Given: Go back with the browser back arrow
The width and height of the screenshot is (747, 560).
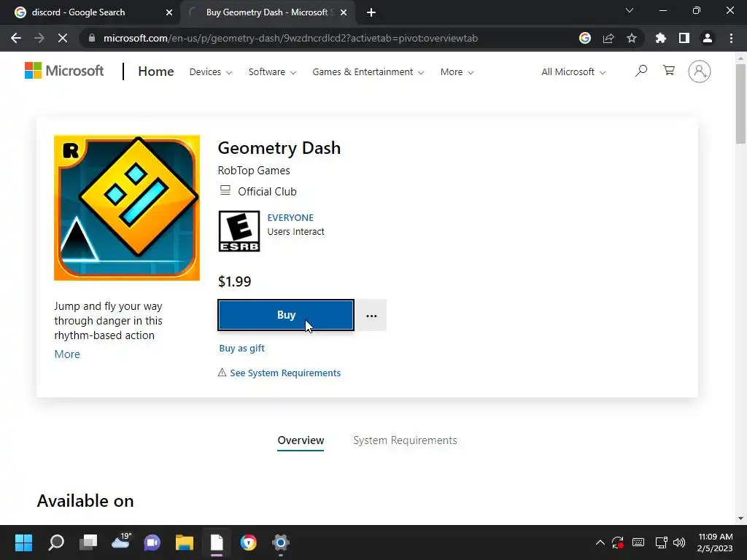Looking at the screenshot, I should pos(16,38).
